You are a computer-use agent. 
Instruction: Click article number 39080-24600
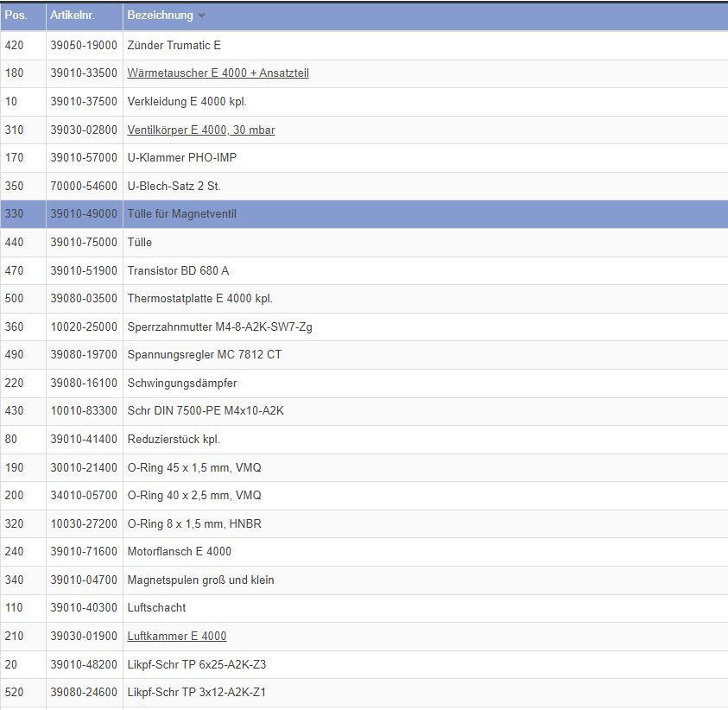[84, 692]
